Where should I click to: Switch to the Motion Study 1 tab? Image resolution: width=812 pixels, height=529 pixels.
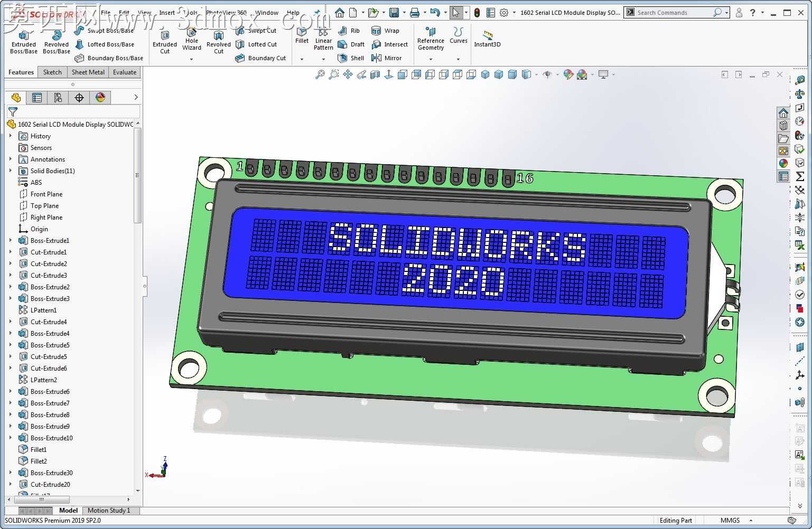(x=109, y=511)
